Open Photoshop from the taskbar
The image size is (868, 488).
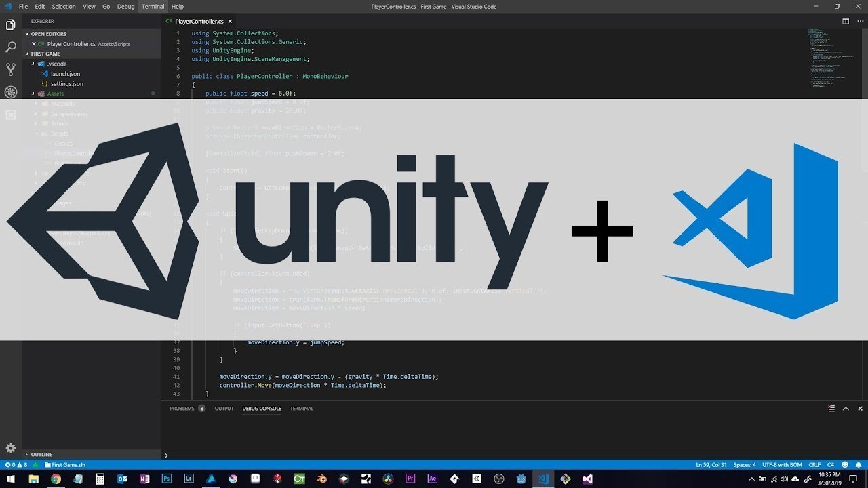click(166, 479)
